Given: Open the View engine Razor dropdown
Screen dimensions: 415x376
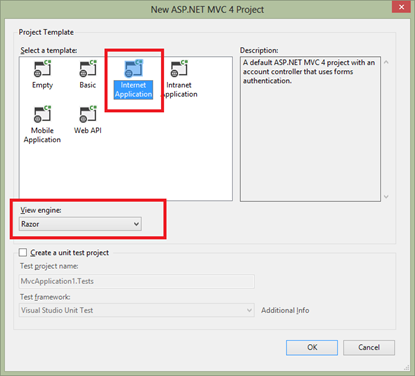Looking at the screenshot, I should tap(80, 224).
